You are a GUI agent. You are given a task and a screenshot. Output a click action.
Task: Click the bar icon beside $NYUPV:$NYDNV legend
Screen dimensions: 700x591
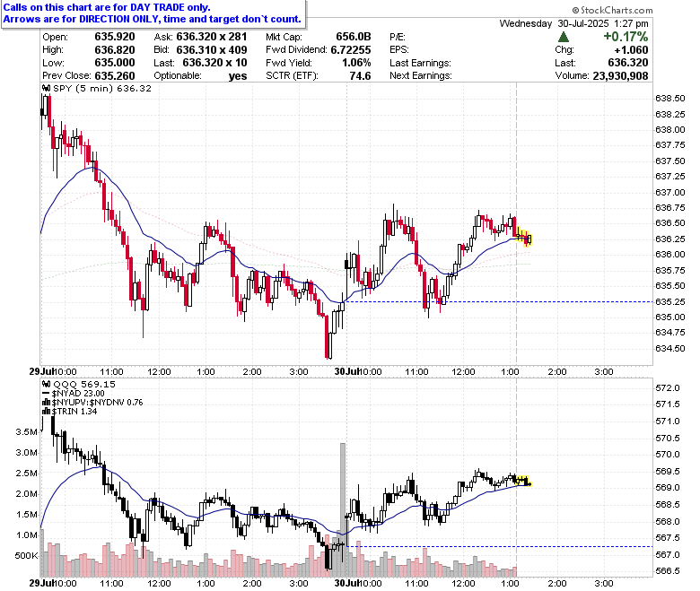pos(46,403)
